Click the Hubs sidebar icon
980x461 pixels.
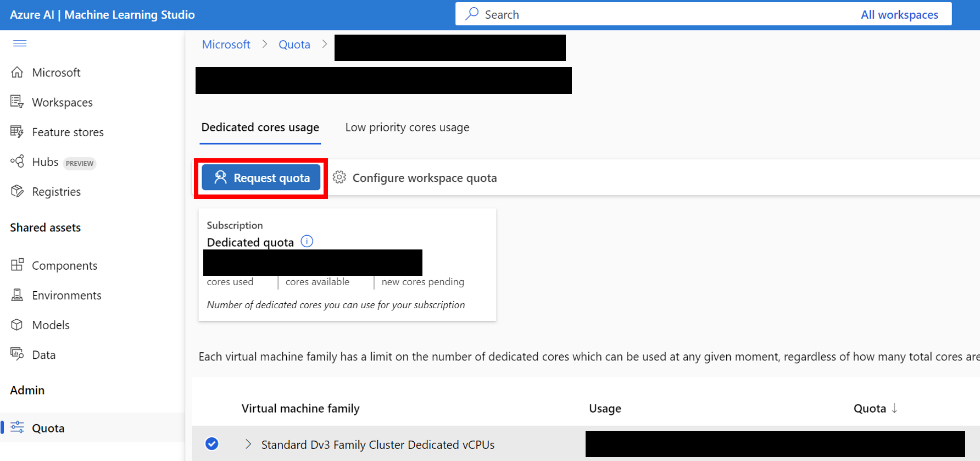pos(17,162)
